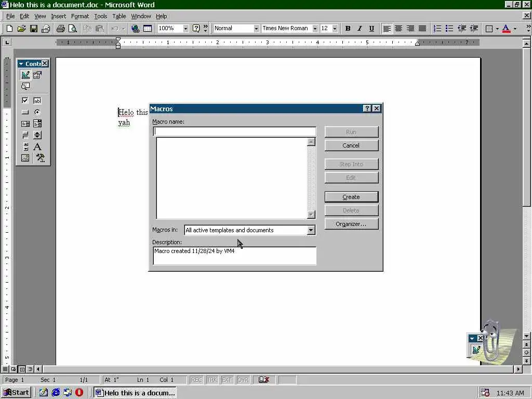Open the Border style dropdown arrow

pyautogui.click(x=497, y=29)
